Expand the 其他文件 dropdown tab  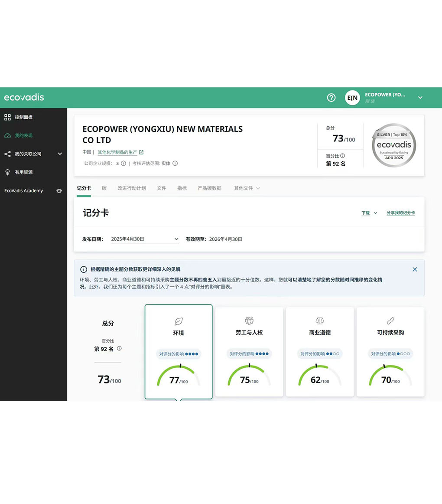[x=247, y=188]
